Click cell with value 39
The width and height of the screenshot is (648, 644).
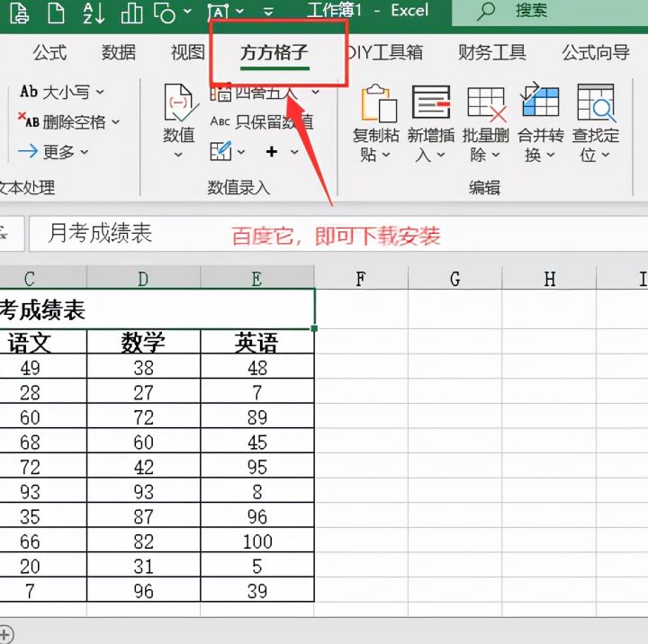(257, 590)
